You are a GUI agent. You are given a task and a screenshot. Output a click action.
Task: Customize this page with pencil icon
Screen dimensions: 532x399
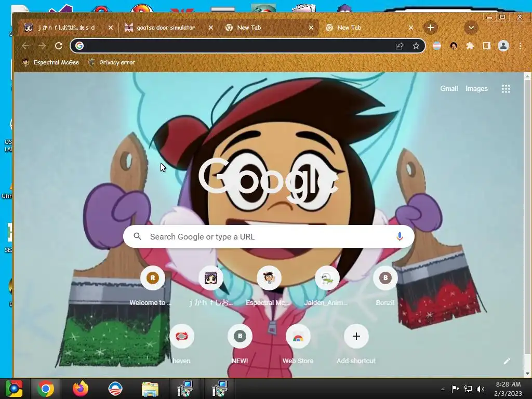pos(507,361)
